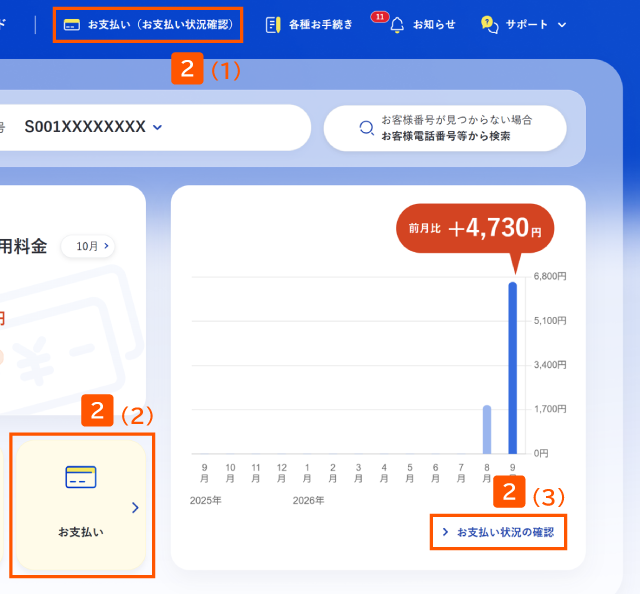Click the red 11 notification badge
Screen dimensions: 640x594
tap(380, 17)
